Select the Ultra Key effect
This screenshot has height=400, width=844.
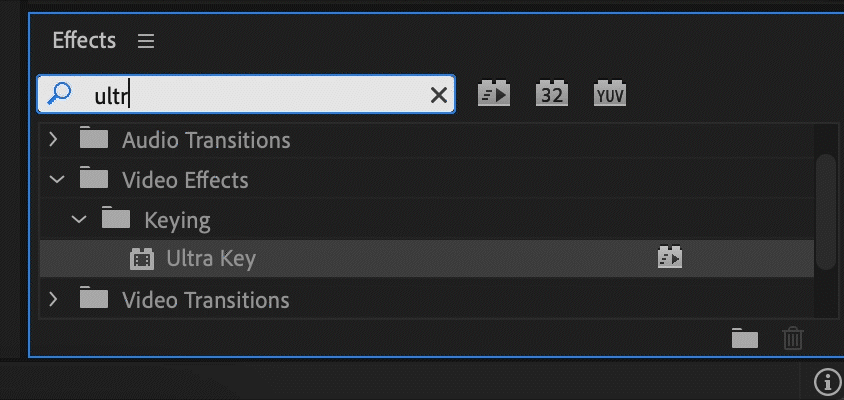[211, 259]
